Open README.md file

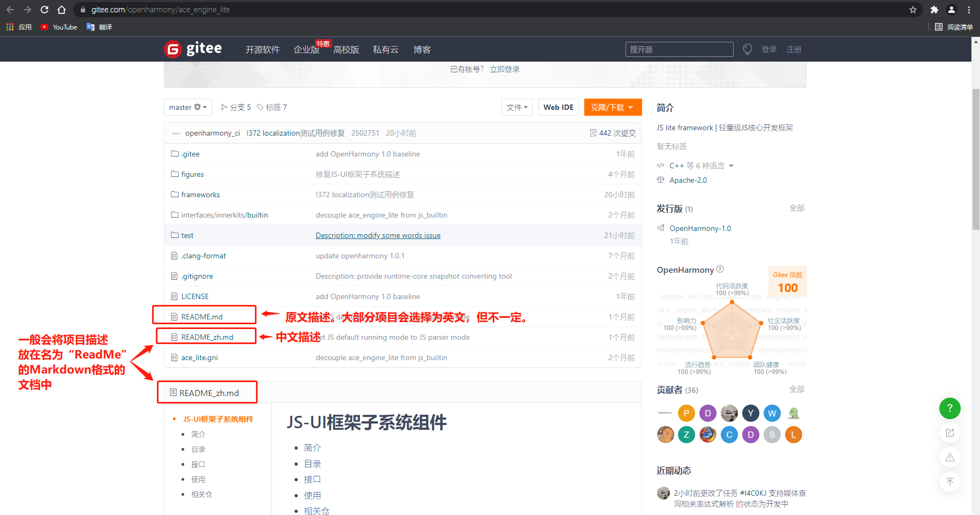[x=202, y=317]
